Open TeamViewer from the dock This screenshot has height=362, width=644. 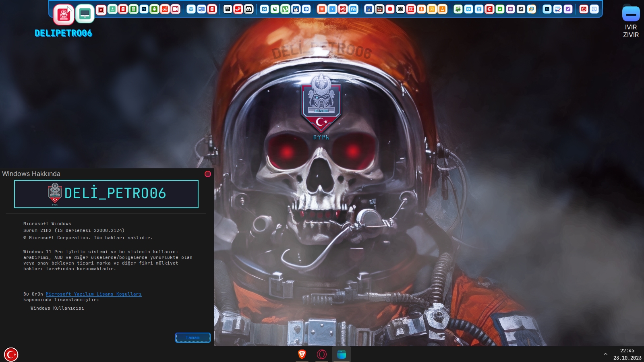coord(306,9)
